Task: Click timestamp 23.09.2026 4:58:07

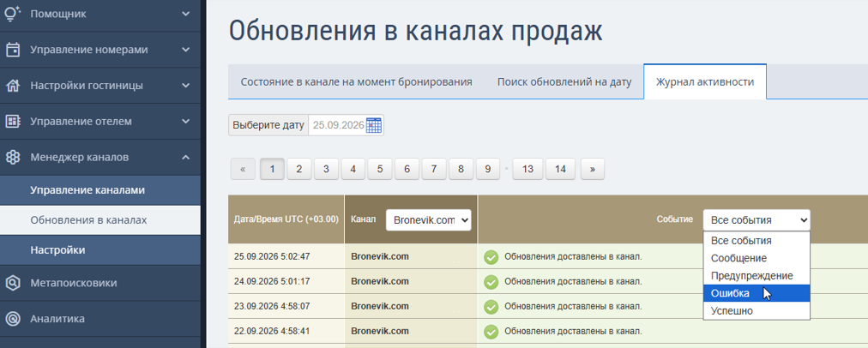Action: click(272, 306)
